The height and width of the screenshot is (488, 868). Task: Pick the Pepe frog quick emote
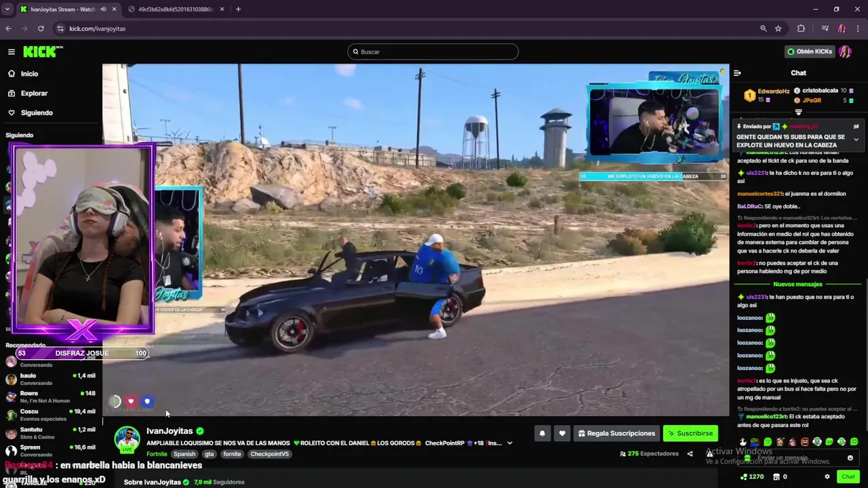click(755, 442)
